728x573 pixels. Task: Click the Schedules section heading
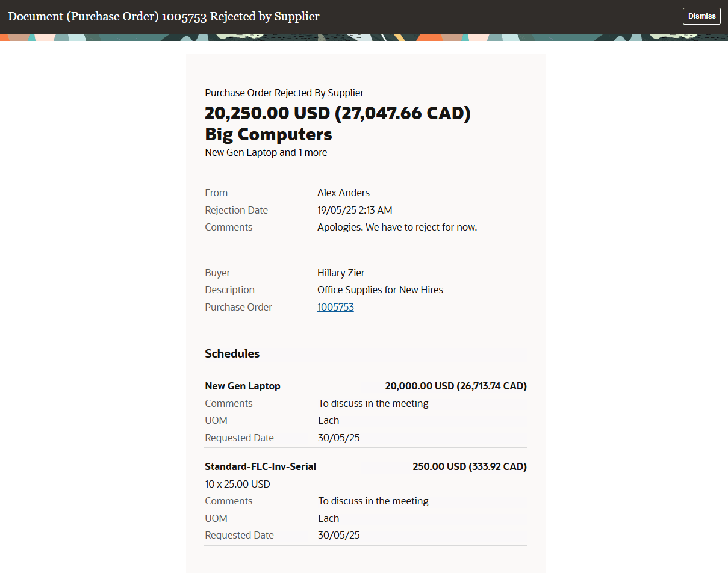click(232, 353)
